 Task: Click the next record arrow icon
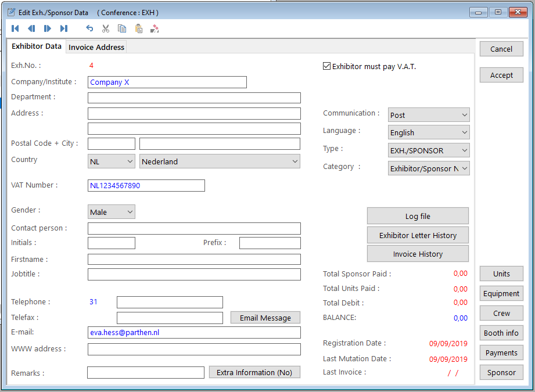pos(48,28)
